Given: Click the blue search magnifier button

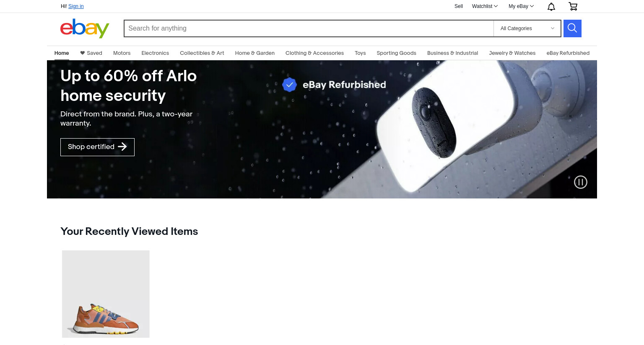Looking at the screenshot, I should coord(572,28).
